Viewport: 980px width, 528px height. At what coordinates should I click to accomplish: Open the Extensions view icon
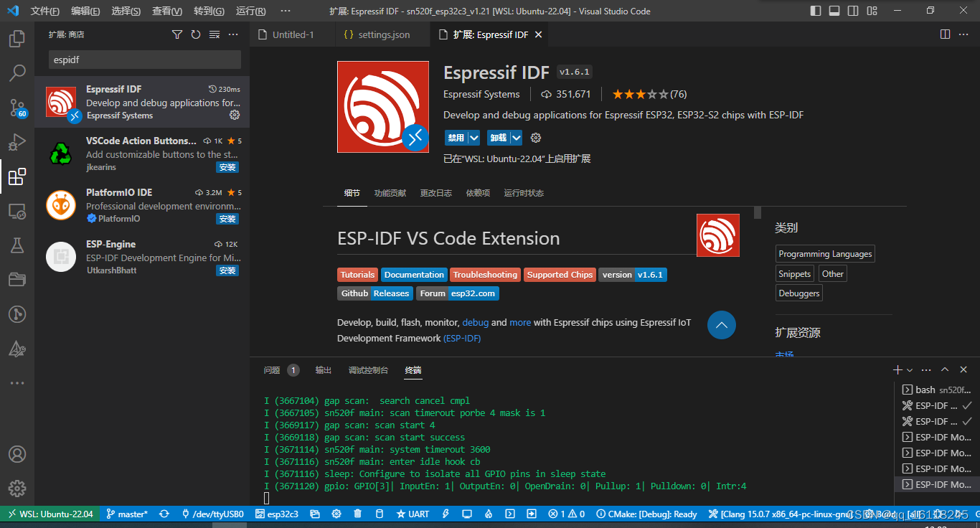(x=17, y=176)
